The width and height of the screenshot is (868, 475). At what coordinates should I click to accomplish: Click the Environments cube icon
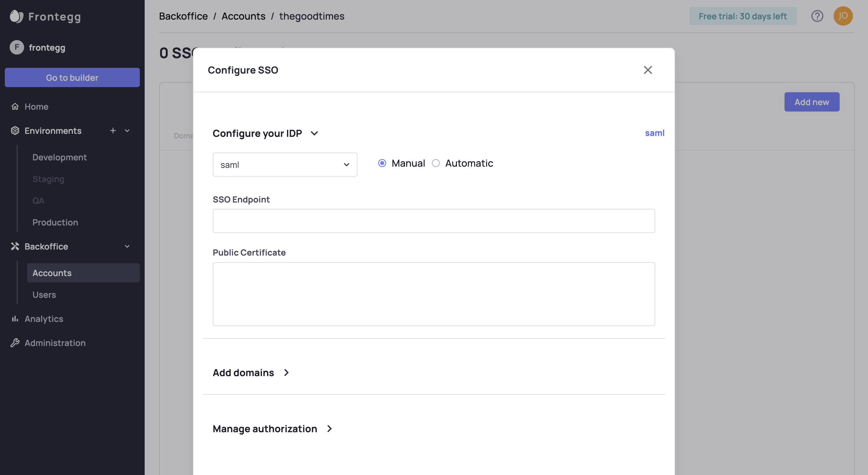tap(15, 131)
